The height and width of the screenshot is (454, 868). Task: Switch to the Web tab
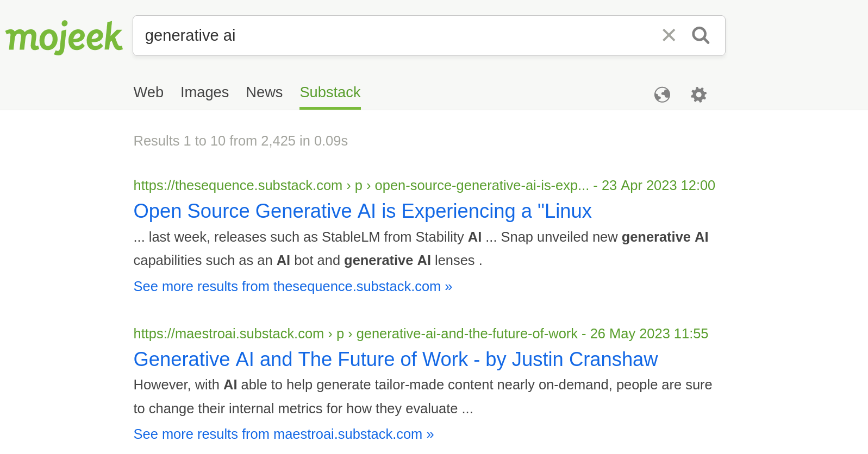(x=148, y=92)
